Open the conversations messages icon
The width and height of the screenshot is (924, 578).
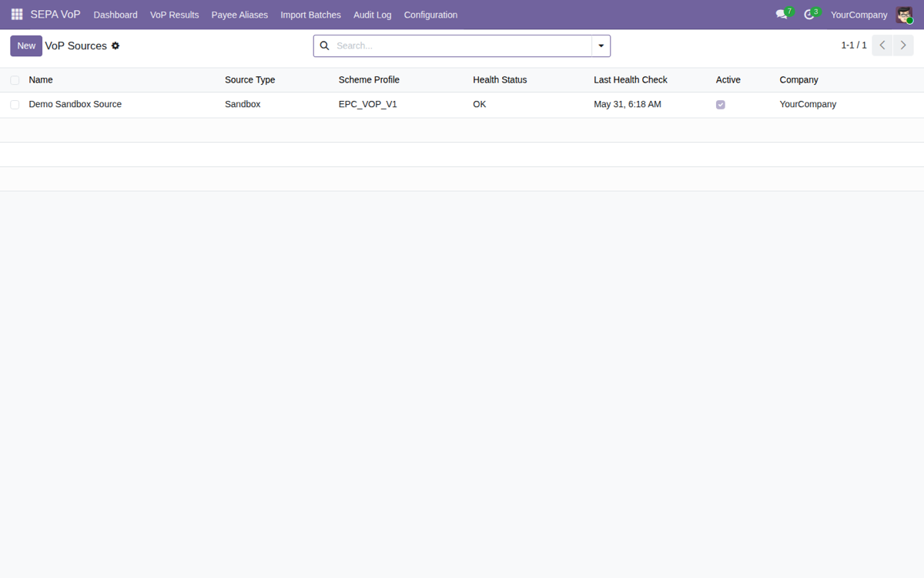pyautogui.click(x=782, y=15)
